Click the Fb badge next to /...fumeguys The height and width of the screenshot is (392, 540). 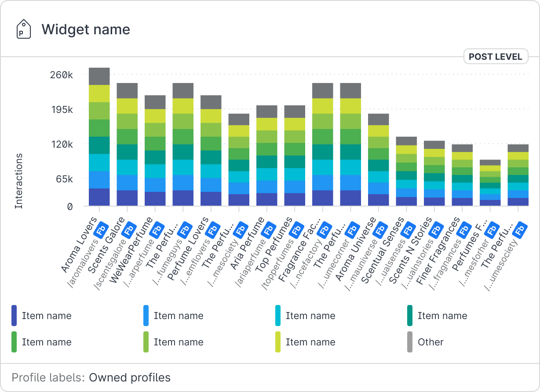click(186, 229)
